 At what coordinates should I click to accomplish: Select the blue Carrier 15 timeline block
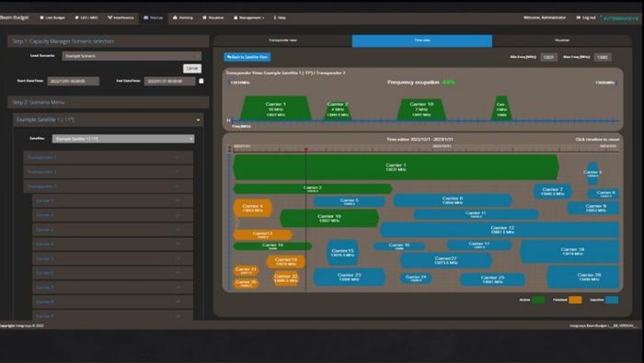click(342, 253)
